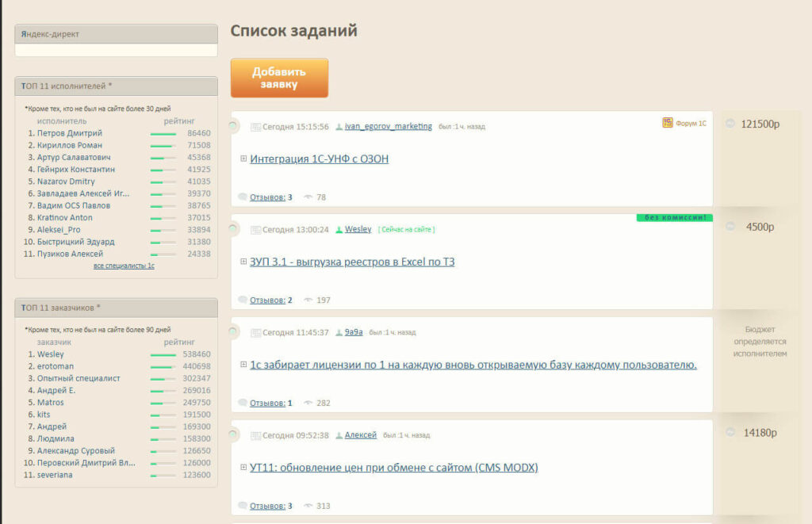Image resolution: width=812 pixels, height=524 pixels.
Task: Click the Форум 1С orange icon
Action: coord(668,123)
